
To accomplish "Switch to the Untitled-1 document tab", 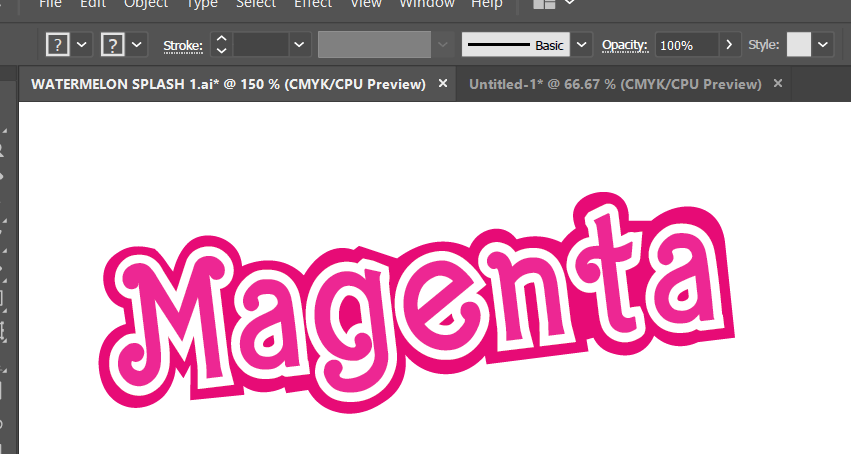I will click(614, 84).
